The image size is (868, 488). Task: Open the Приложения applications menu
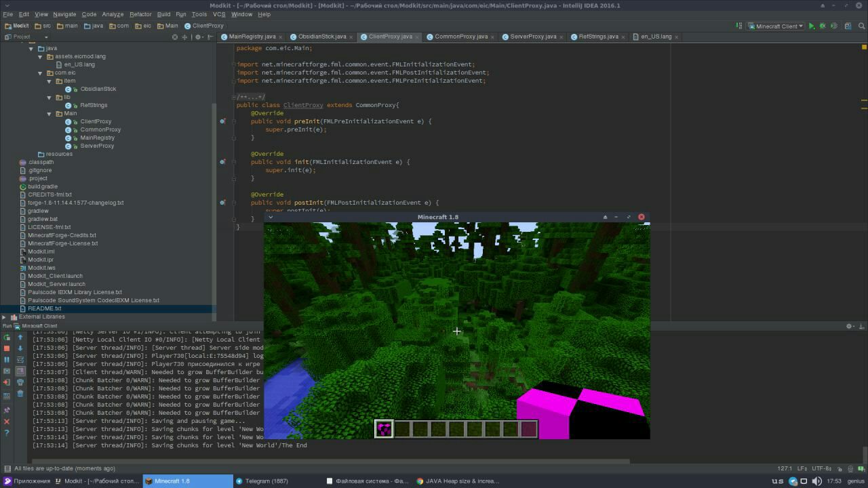click(27, 481)
